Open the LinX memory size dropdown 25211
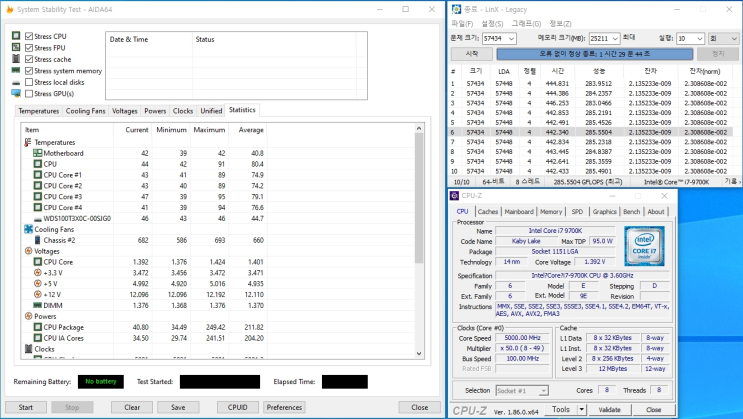The width and height of the screenshot is (743, 419). pyautogui.click(x=615, y=38)
